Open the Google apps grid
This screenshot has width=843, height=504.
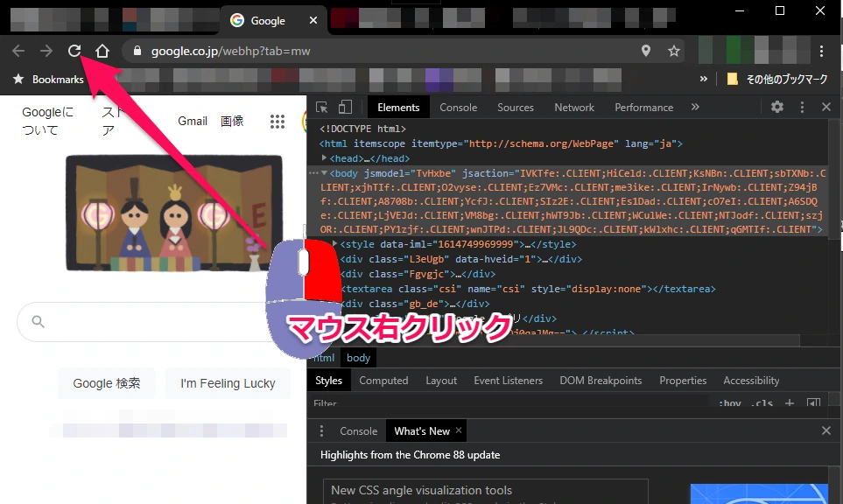coord(277,122)
